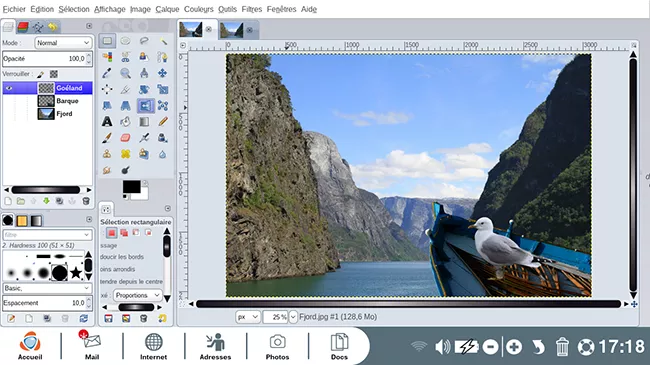
Task: Select the Free Select lasso tool
Action: [144, 41]
